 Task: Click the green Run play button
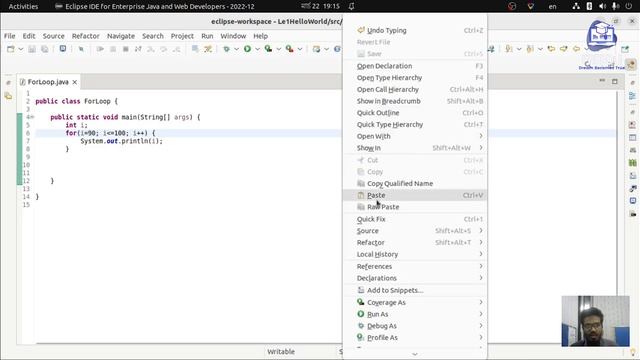(x=247, y=49)
